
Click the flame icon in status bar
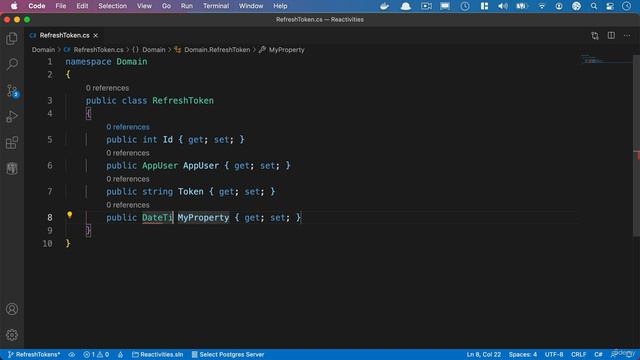click(120, 354)
